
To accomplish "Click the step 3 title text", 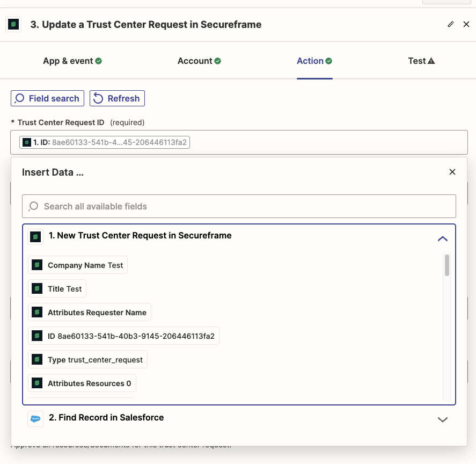I will click(146, 25).
